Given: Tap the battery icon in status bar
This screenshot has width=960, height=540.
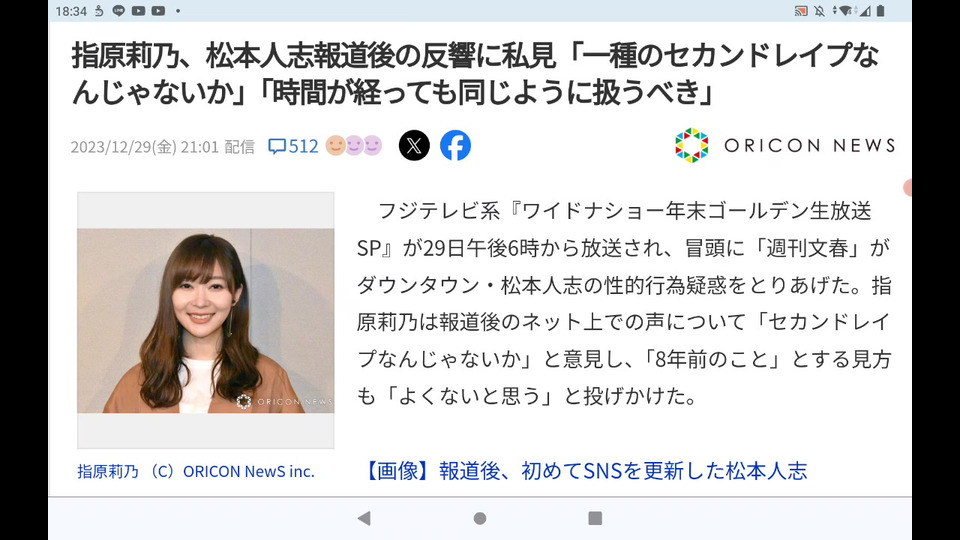Looking at the screenshot, I should click(x=880, y=10).
